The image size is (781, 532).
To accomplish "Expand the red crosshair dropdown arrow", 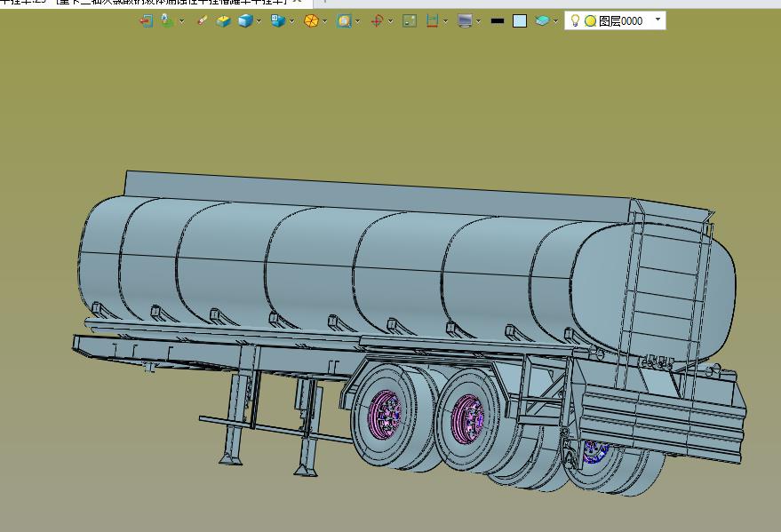I will [390, 21].
